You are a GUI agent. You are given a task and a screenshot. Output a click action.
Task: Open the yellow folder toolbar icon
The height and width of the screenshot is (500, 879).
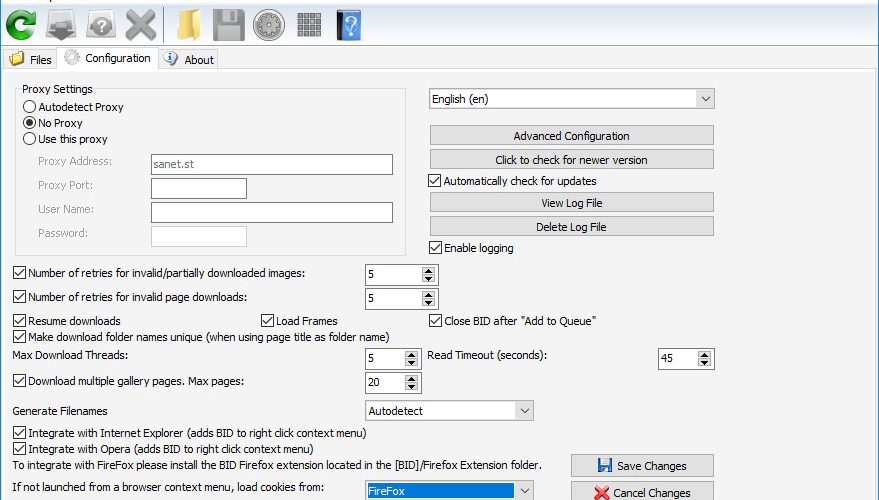point(189,25)
